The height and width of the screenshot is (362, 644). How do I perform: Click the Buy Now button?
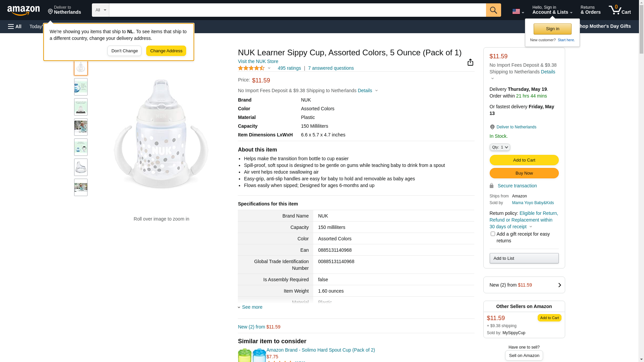click(524, 173)
